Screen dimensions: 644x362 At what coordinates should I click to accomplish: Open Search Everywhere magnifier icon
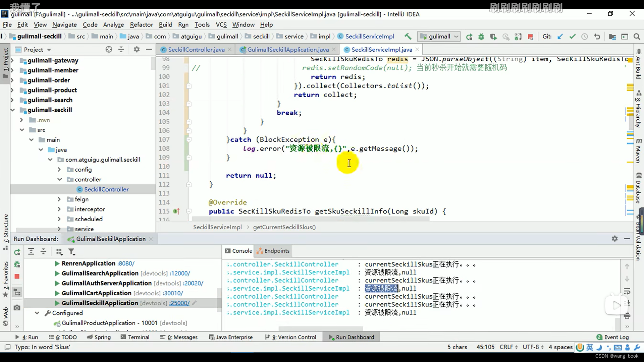point(637,37)
